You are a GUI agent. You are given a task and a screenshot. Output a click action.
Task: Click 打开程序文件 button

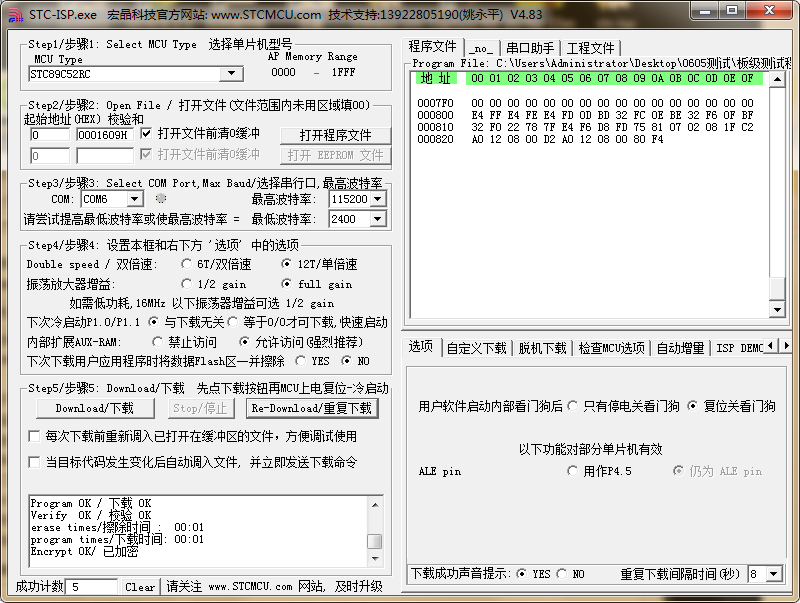coord(335,135)
